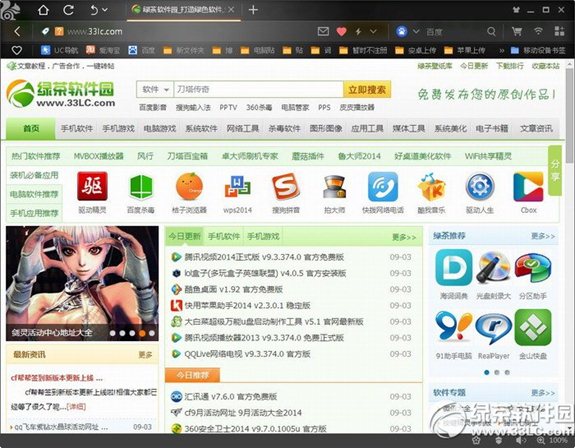
Task: Select the 电脑软件推荐 side tab
Action: 34,194
